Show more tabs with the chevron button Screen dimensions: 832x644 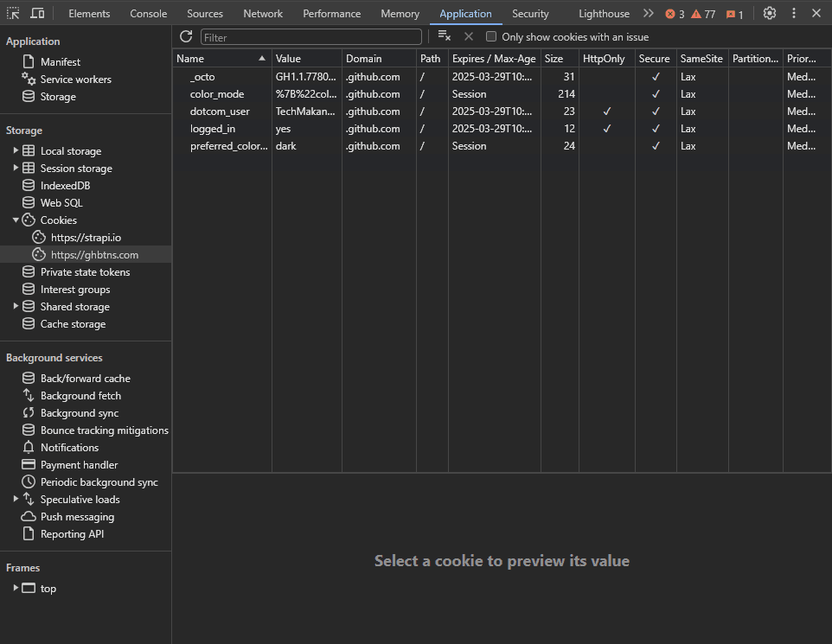point(649,14)
